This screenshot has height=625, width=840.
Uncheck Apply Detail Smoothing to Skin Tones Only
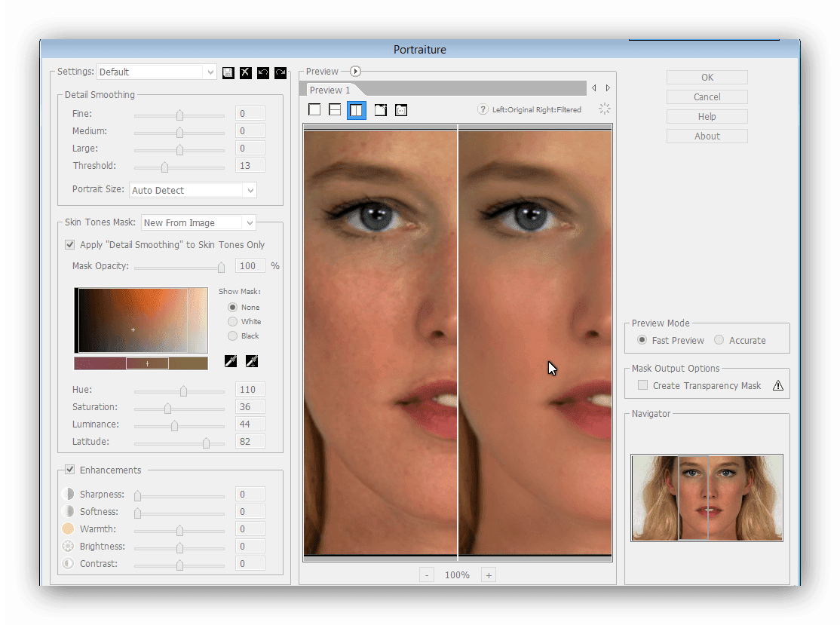pos(70,245)
